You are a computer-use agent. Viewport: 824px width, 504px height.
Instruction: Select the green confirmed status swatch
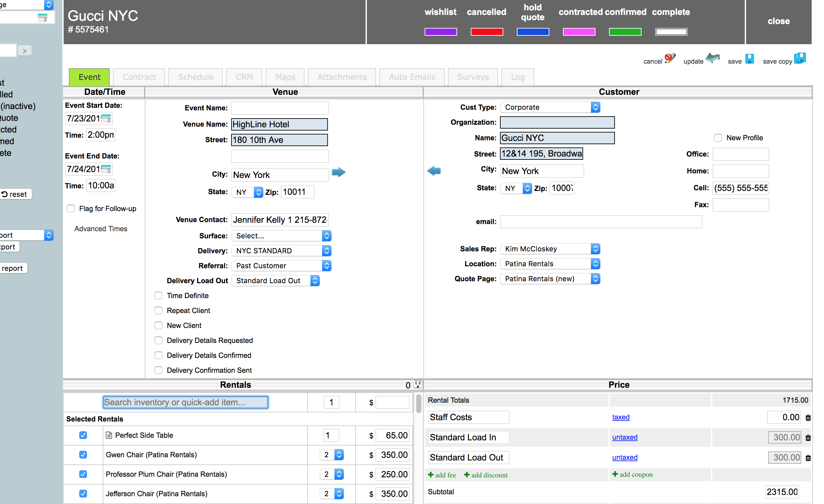pyautogui.click(x=625, y=32)
